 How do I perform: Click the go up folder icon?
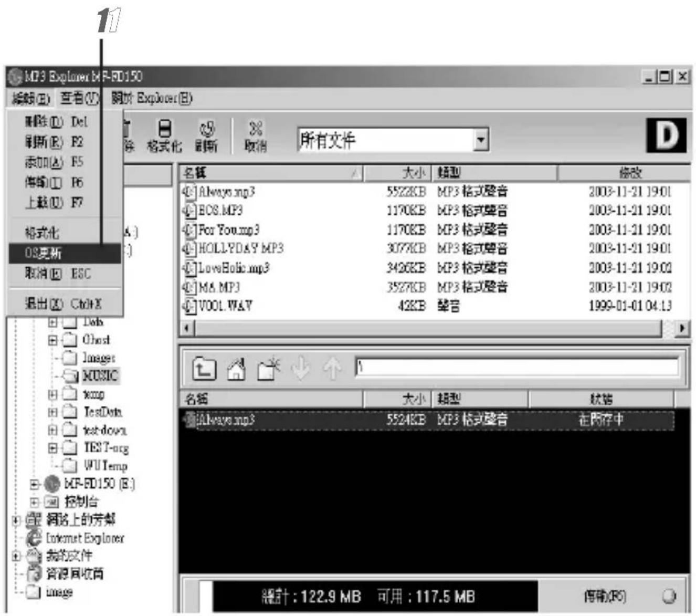coord(204,368)
